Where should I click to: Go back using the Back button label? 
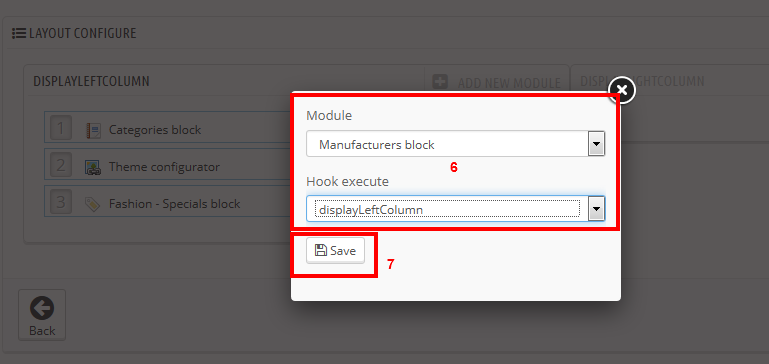pos(42,331)
